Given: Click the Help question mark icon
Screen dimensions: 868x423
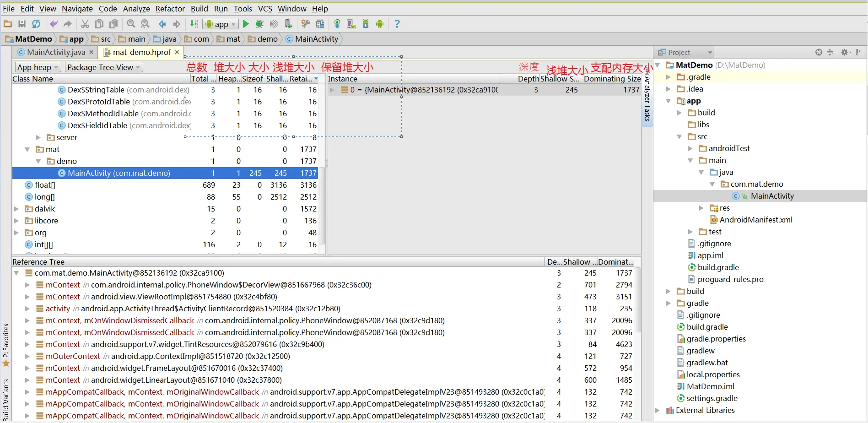Looking at the screenshot, I should pos(397,24).
